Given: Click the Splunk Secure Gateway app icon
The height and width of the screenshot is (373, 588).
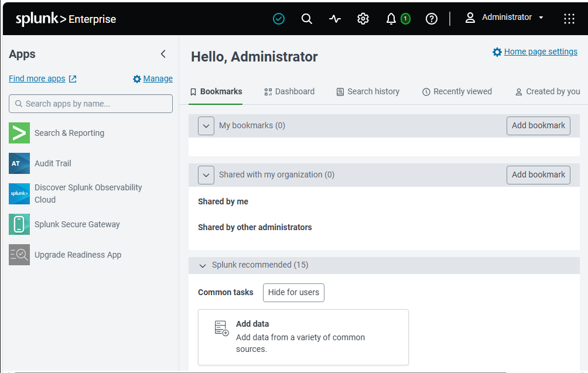Looking at the screenshot, I should click(19, 224).
